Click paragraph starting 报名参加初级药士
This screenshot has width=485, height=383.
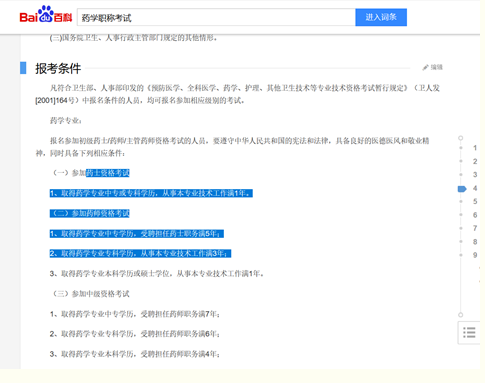pos(232,147)
